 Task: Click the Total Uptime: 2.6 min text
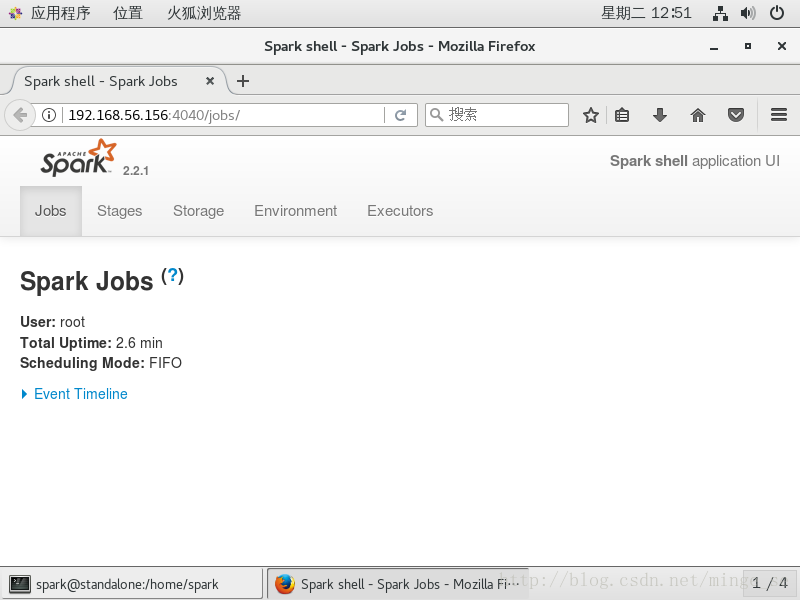(x=91, y=343)
